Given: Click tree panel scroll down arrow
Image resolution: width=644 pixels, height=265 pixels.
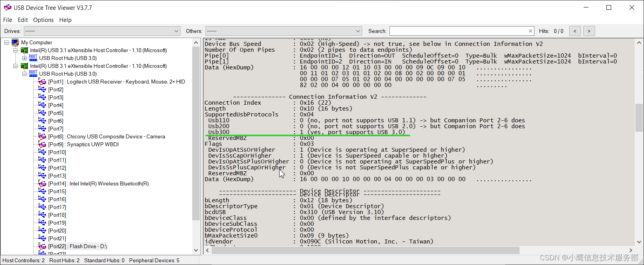Looking at the screenshot, I should click(x=196, y=250).
